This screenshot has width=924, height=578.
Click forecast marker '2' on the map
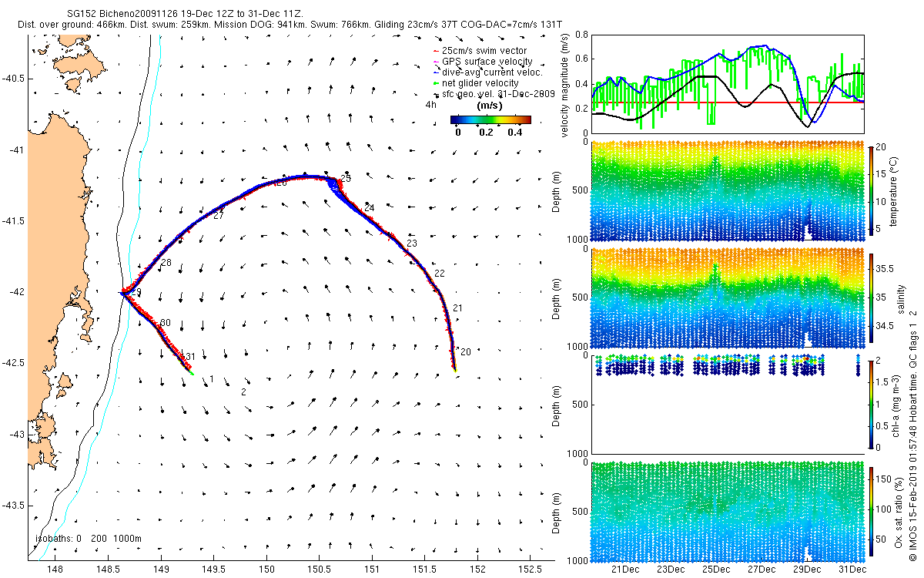coord(243,392)
